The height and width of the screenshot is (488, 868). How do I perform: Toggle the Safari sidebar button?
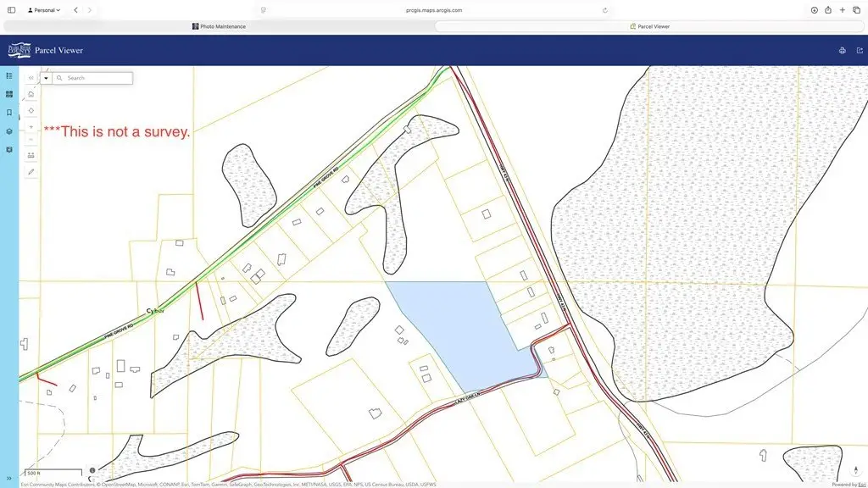pos(11,10)
